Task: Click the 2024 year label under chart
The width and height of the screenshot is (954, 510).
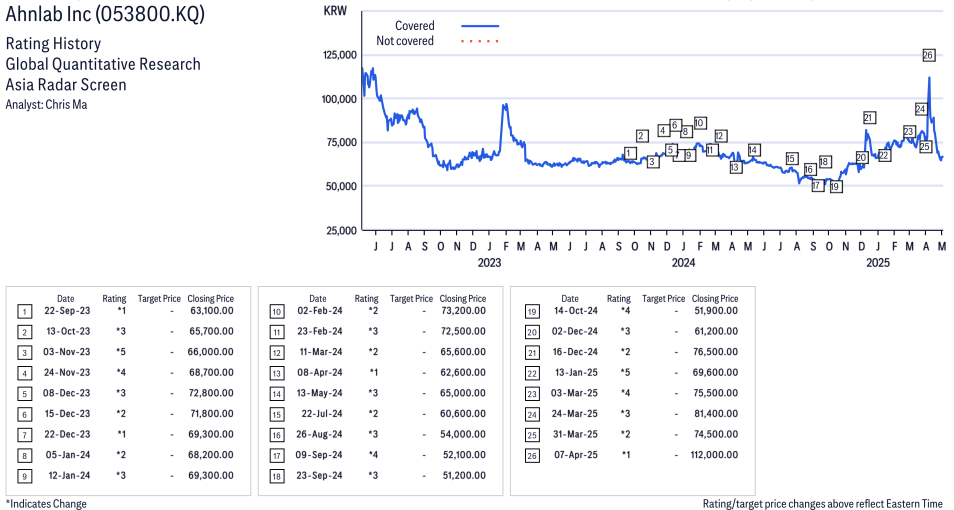Action: pos(683,262)
